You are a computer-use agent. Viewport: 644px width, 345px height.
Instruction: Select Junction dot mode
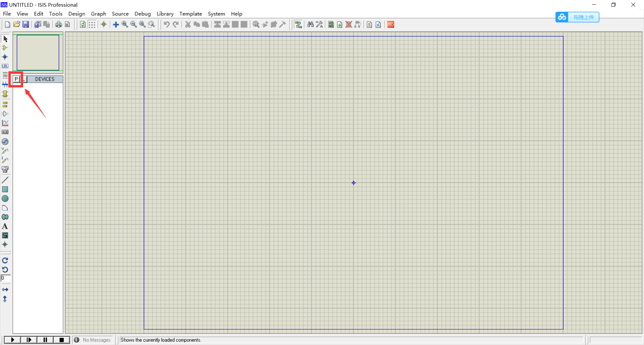point(5,57)
